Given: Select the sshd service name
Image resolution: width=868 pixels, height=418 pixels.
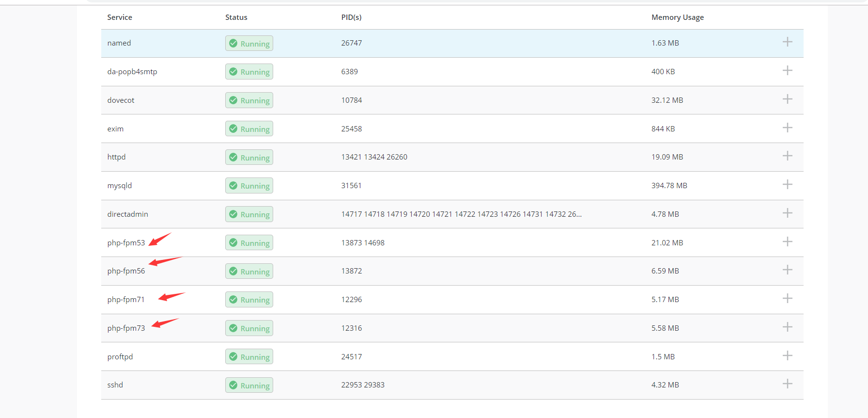Looking at the screenshot, I should click(x=115, y=385).
